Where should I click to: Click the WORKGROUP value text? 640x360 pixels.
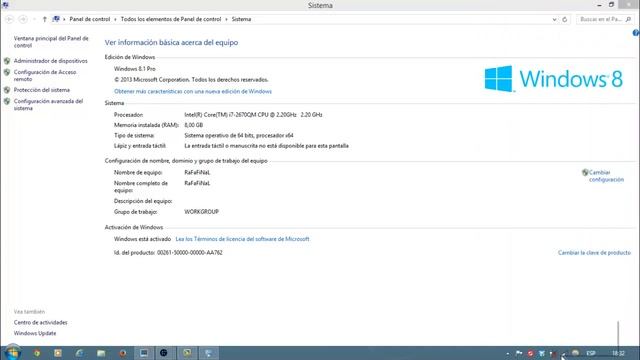click(x=202, y=212)
